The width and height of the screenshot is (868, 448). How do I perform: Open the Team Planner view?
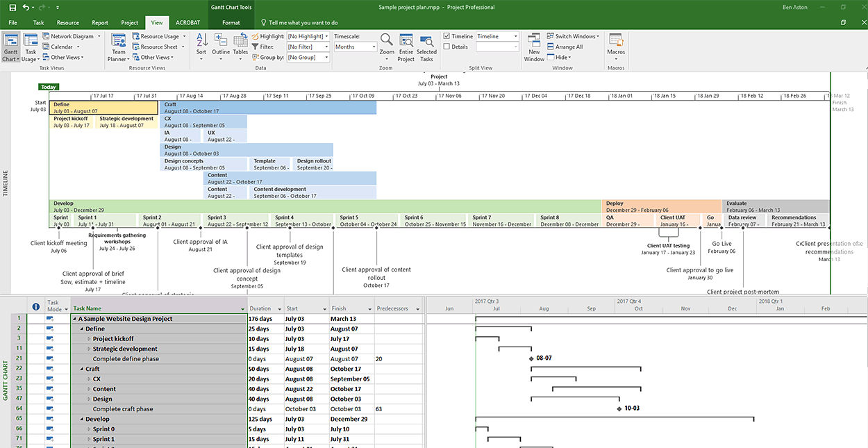click(x=119, y=47)
